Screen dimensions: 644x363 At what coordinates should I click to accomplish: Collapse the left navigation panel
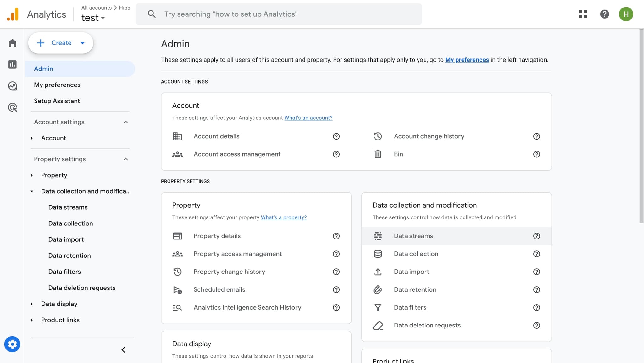tap(123, 349)
